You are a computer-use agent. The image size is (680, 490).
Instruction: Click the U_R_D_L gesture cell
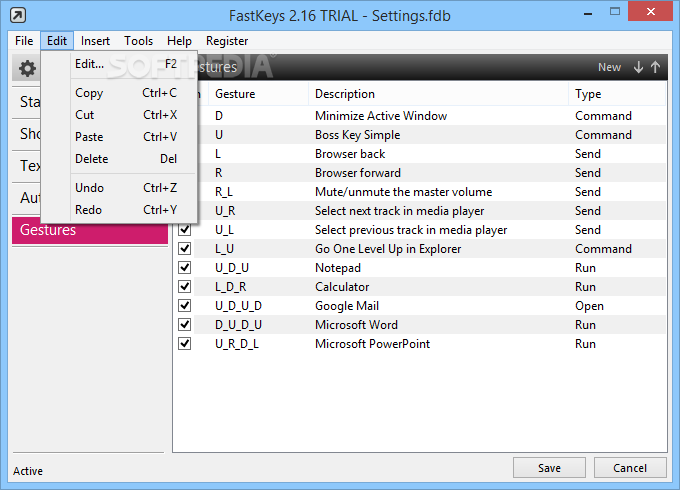(237, 344)
